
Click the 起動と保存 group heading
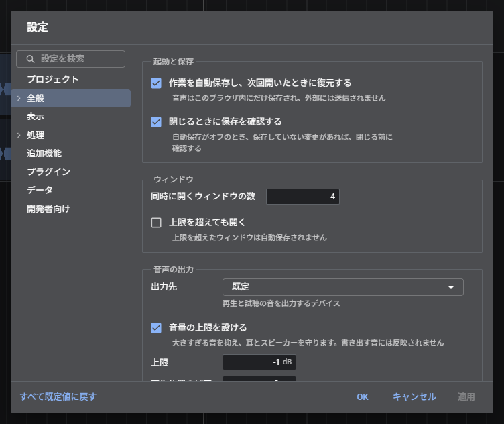[173, 61]
